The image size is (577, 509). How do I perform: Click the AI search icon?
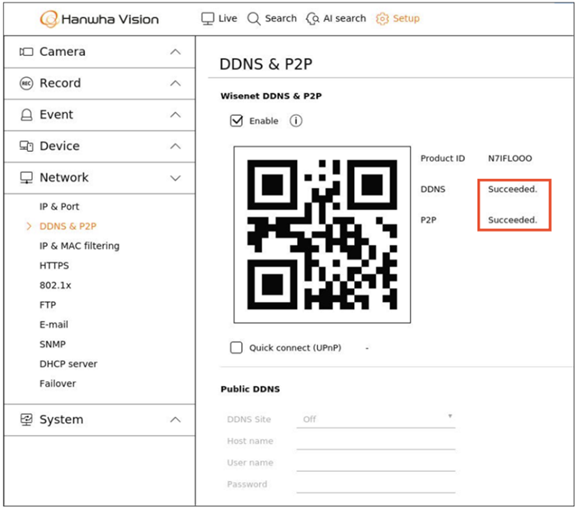312,18
